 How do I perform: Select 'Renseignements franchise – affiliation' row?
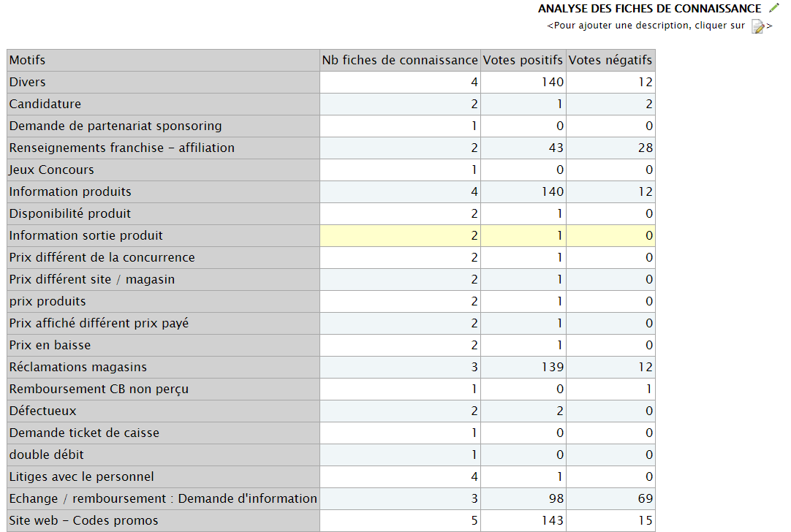tap(122, 148)
